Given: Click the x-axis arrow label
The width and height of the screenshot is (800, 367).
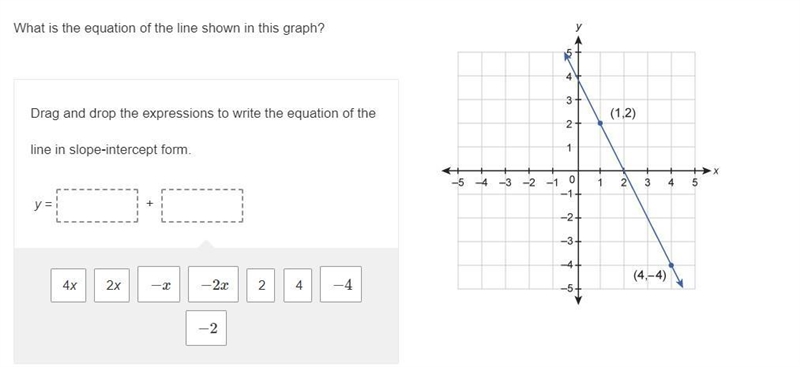Looking at the screenshot, I should [x=715, y=171].
